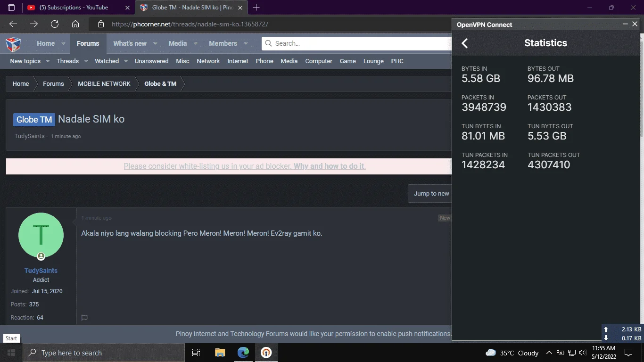The image size is (644, 362).
Task: Open What's new nav item
Action: tap(130, 43)
